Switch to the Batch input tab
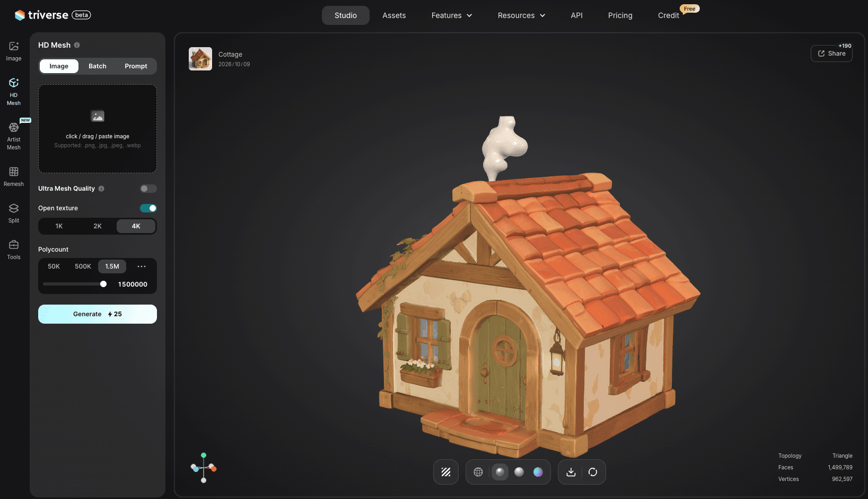 click(x=98, y=66)
